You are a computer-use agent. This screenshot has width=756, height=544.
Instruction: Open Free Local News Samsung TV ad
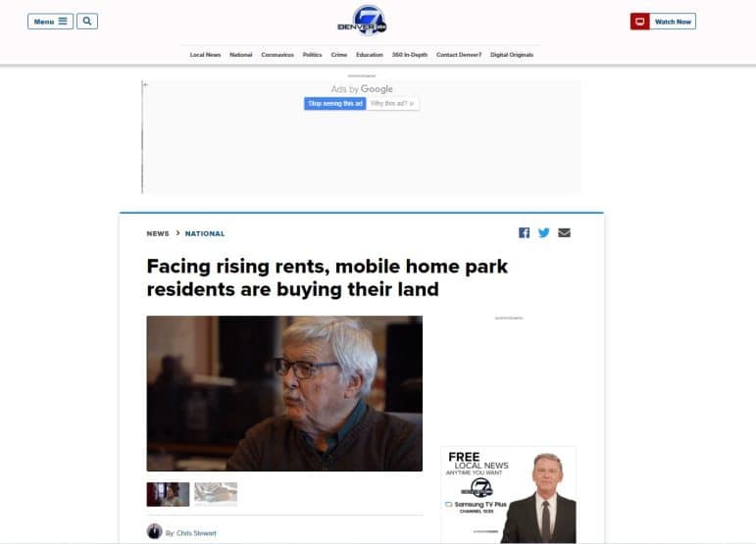point(508,495)
